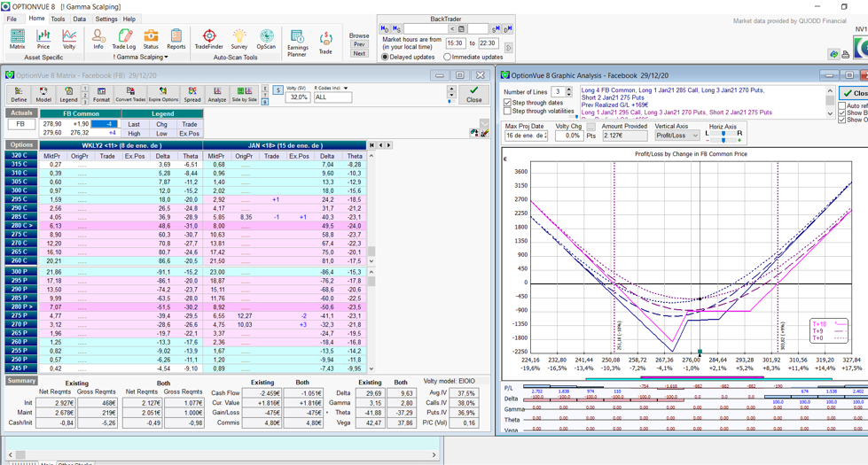Select format preset 3 in Matrix toolbar
Screen dimensions: 868x465
[x=85, y=102]
